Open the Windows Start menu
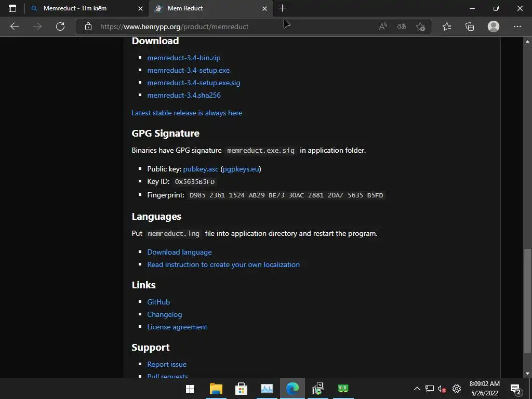The image size is (532, 399). pos(190,389)
